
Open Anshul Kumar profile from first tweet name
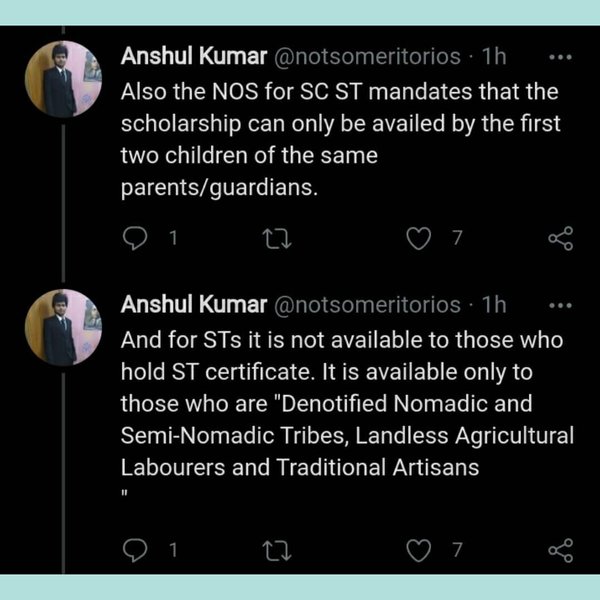(193, 56)
